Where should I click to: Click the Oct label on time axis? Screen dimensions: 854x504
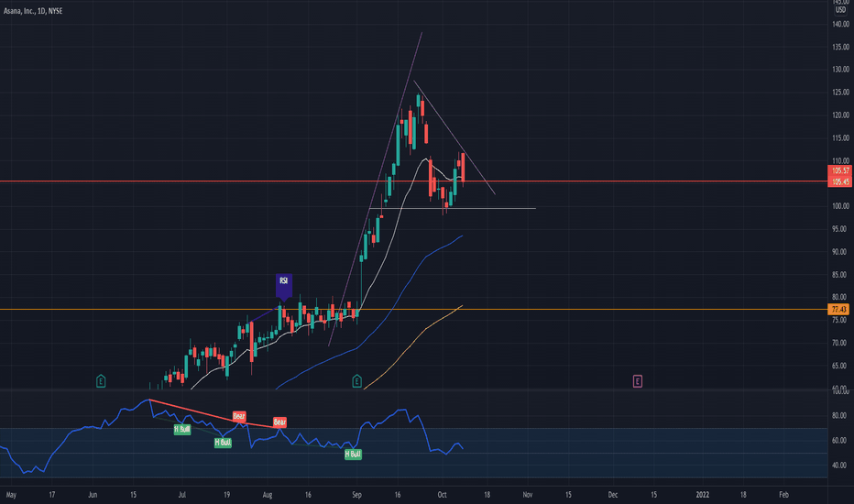tap(443, 495)
